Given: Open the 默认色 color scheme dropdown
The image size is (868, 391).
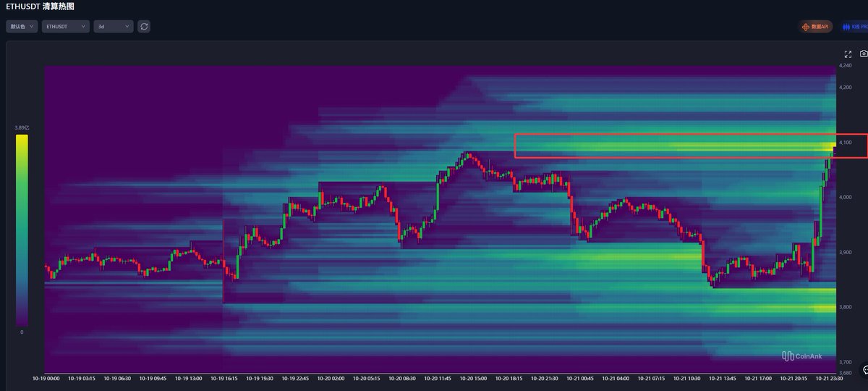Looking at the screenshot, I should (x=22, y=26).
